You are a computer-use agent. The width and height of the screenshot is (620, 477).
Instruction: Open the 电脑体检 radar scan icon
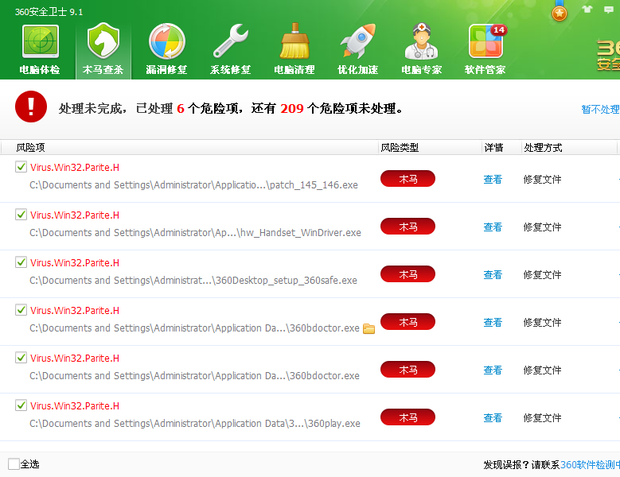click(x=40, y=44)
